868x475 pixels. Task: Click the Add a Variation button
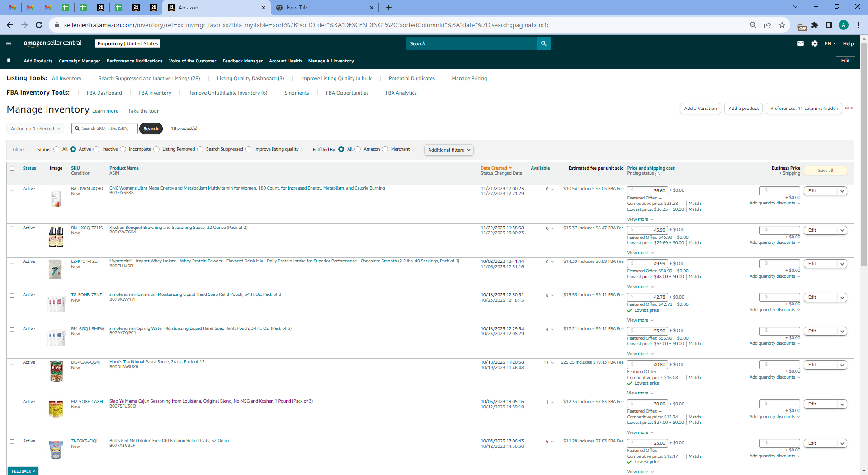pos(700,109)
